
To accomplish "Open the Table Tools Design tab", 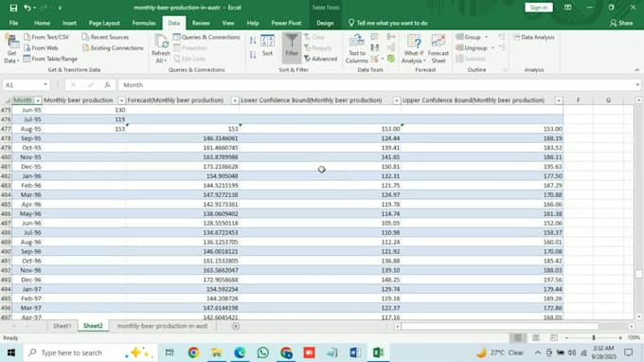I will pyautogui.click(x=325, y=23).
